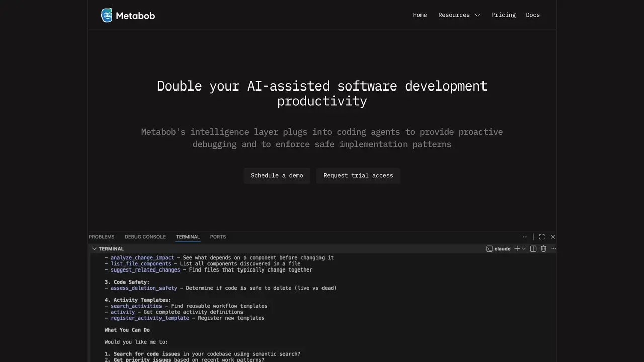Viewport: 644px width, 362px height.
Task: Click the main headline about productivity
Action: [x=322, y=93]
